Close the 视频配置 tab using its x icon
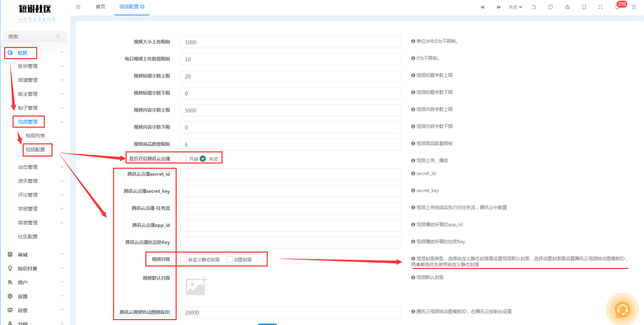Image resolution: width=644 pixels, height=325 pixels. click(143, 7)
